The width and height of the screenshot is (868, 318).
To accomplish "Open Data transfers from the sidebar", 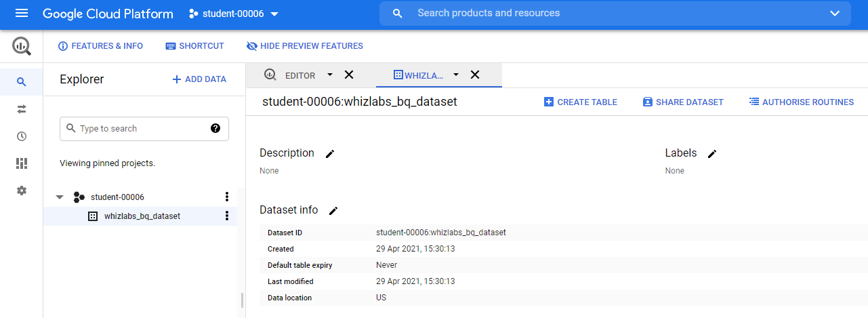I will click(x=22, y=109).
